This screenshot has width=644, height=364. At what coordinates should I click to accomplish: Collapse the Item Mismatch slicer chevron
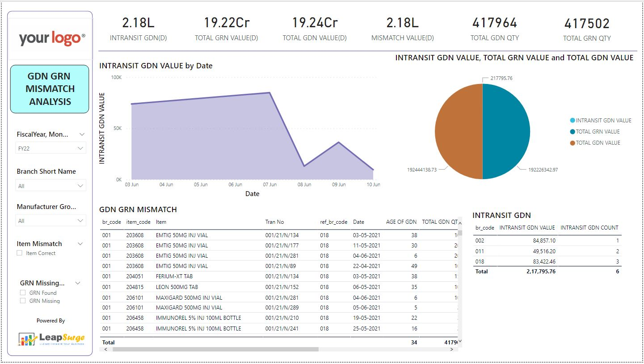80,244
